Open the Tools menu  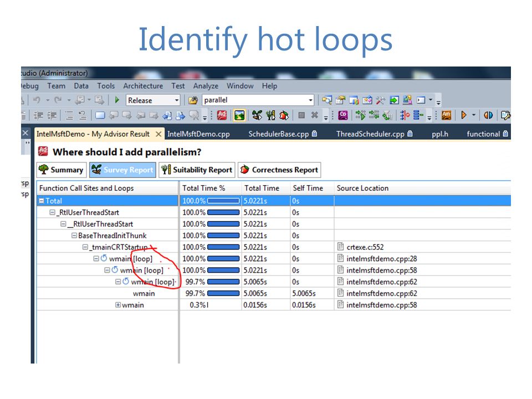pos(106,86)
